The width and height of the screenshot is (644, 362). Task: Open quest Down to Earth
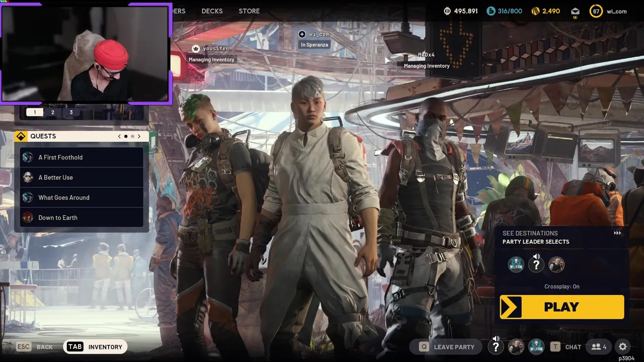coord(82,218)
